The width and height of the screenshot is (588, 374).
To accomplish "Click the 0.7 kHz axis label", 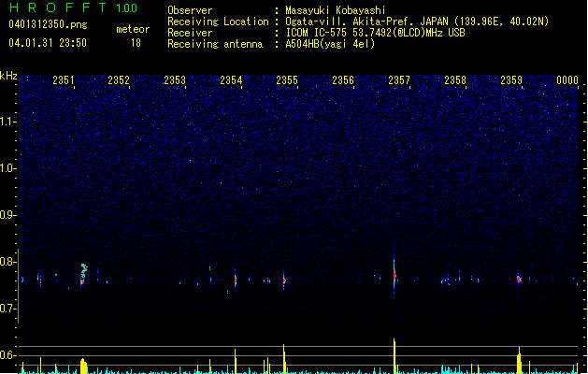I will coord(7,309).
